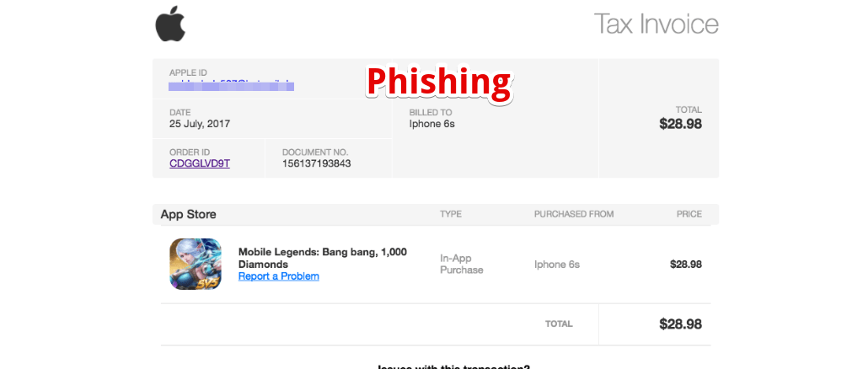The image size is (868, 369).
Task: Click the TYPE column header
Action: click(x=451, y=214)
